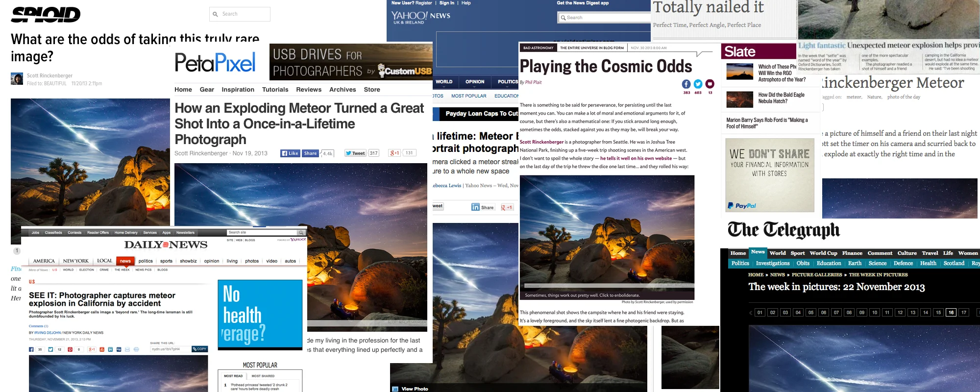Click author link Phil Plait
This screenshot has width=980, height=392.
pyautogui.click(x=533, y=82)
